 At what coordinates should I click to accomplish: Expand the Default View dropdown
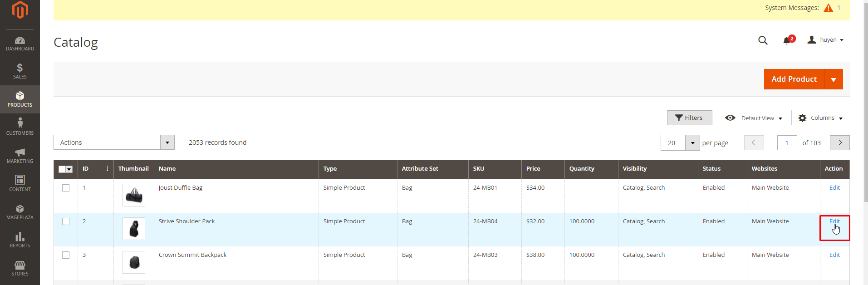pos(754,118)
